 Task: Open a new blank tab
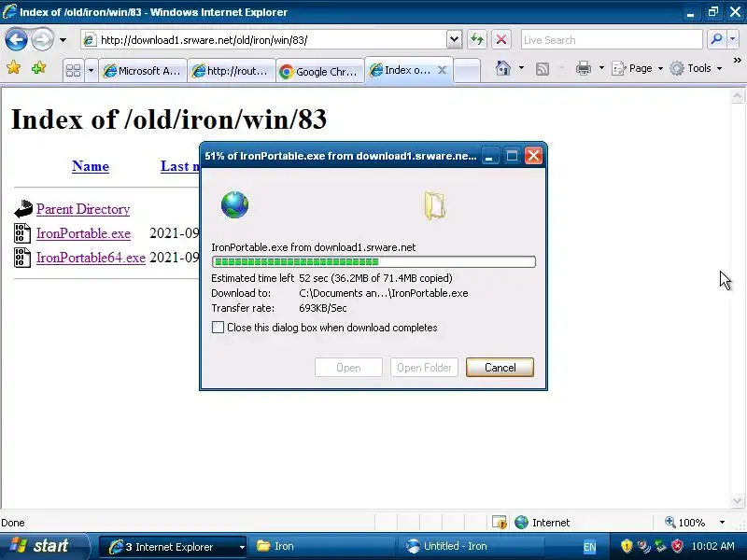pyautogui.click(x=466, y=71)
